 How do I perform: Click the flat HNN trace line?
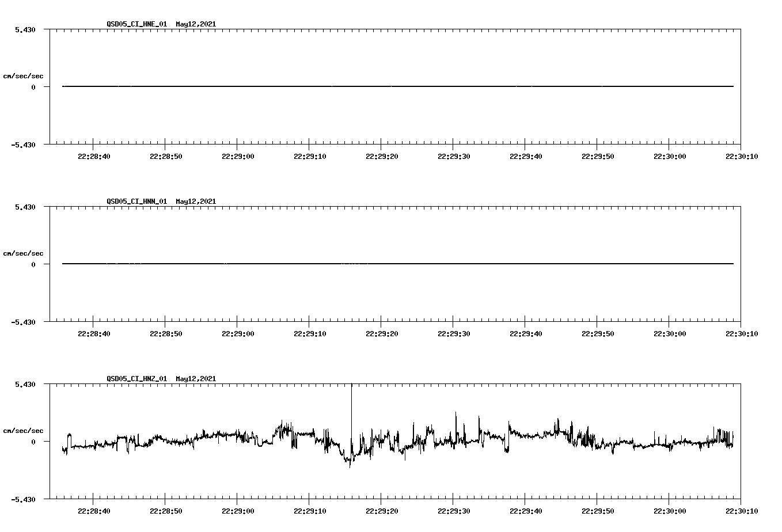click(398, 264)
